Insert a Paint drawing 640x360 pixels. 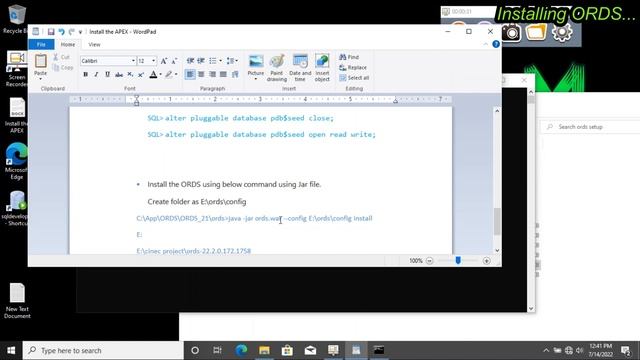coord(277,68)
